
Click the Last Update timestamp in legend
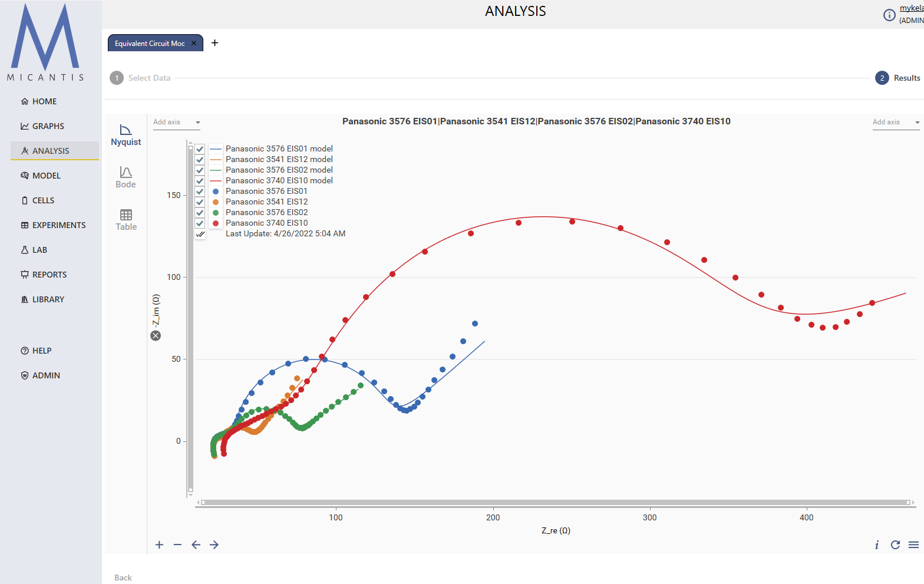click(x=285, y=234)
